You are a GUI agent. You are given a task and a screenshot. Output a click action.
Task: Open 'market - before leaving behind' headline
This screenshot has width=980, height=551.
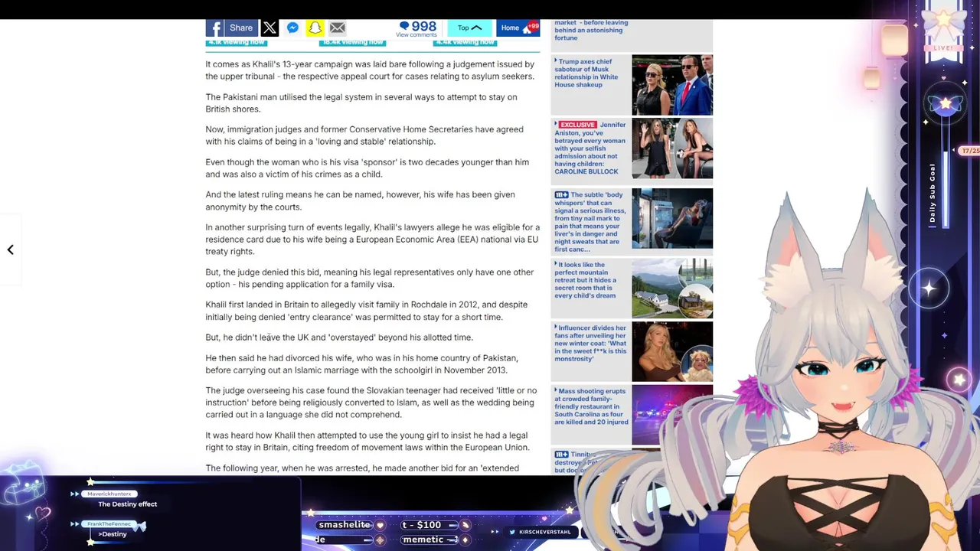tap(591, 31)
